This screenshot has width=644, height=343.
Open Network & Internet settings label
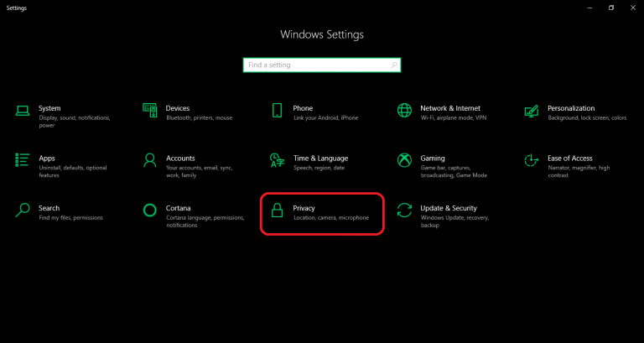tap(450, 108)
